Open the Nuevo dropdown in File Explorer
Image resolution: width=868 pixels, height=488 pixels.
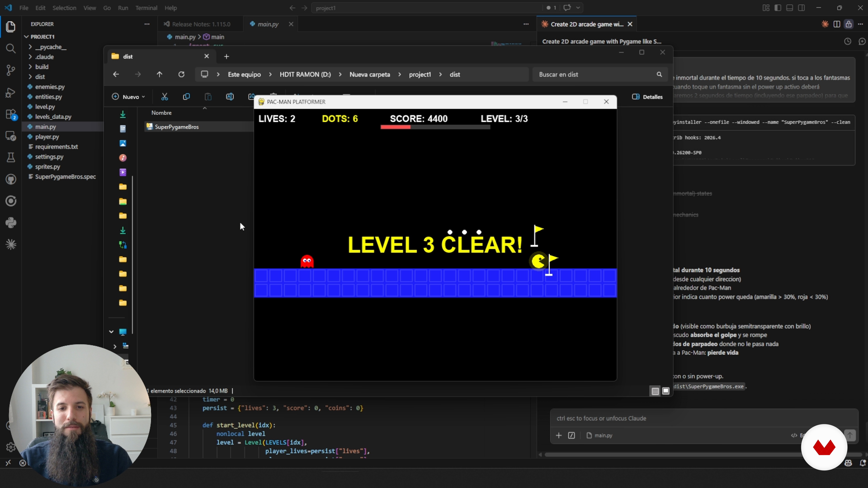click(129, 97)
